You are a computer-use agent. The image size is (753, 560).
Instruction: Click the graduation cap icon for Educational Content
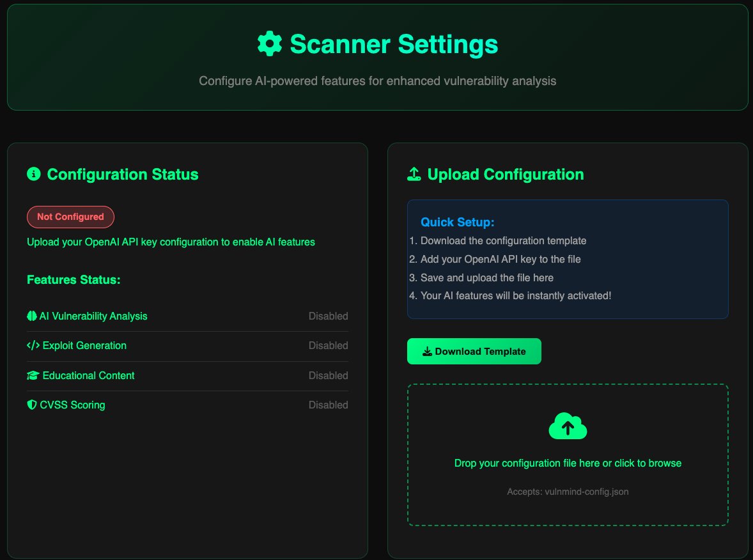33,376
